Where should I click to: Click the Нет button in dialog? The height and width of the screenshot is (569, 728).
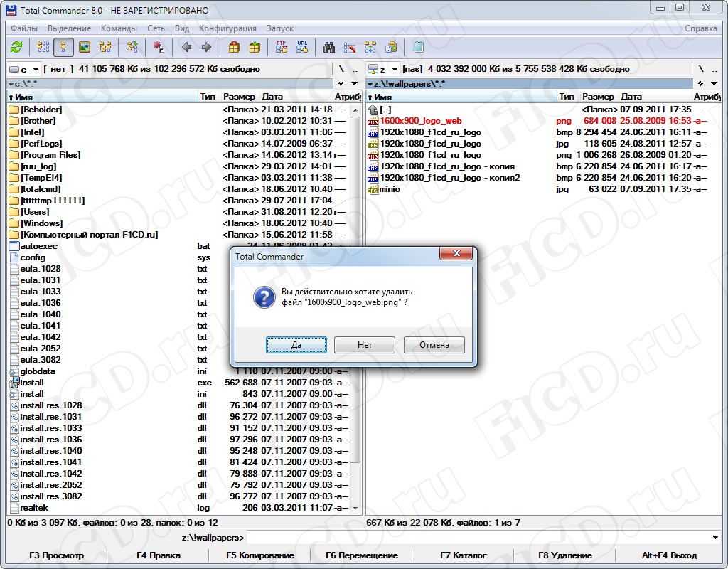(365, 345)
